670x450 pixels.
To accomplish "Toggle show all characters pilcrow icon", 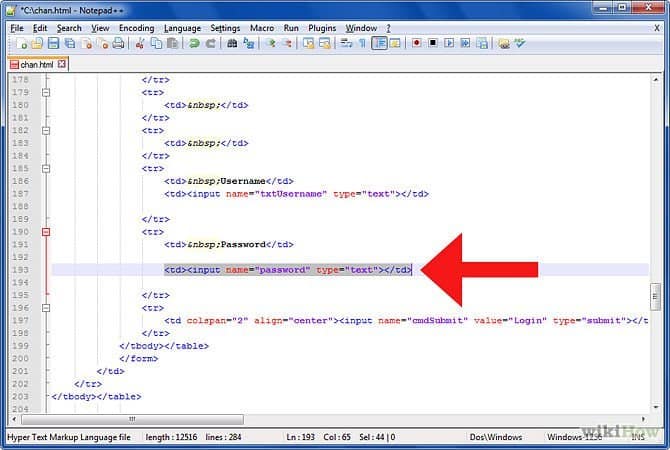I will coord(362,43).
